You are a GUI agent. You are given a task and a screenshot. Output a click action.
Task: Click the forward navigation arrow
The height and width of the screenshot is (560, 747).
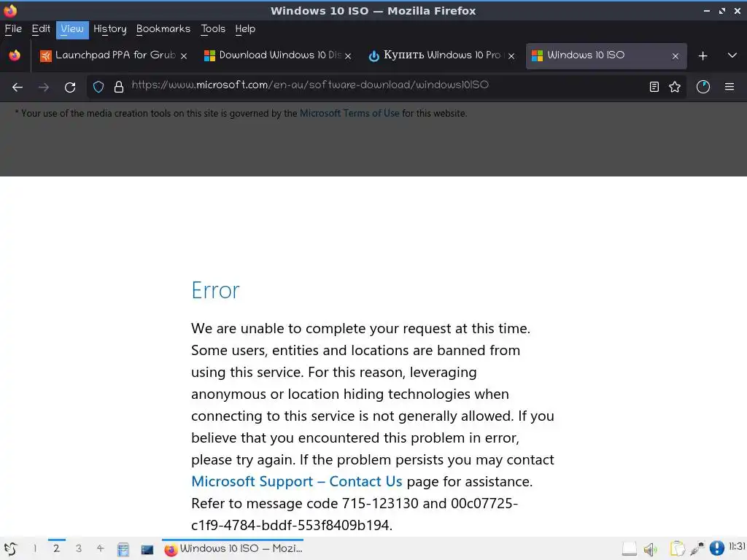click(44, 87)
